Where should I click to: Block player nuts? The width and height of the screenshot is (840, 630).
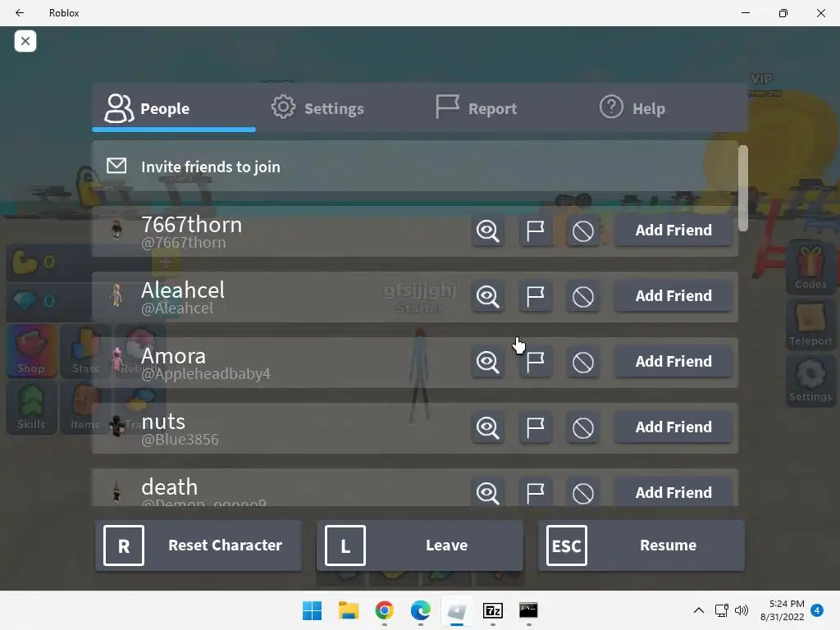pos(583,427)
